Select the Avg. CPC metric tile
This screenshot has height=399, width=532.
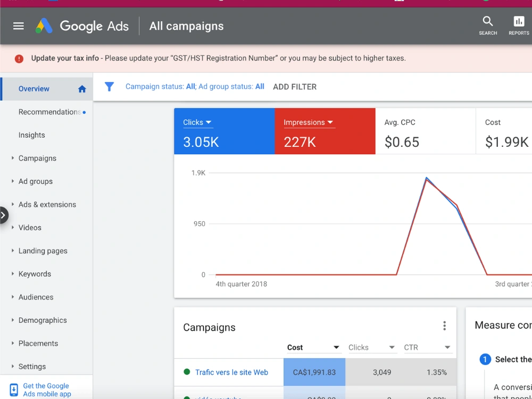pos(426,131)
